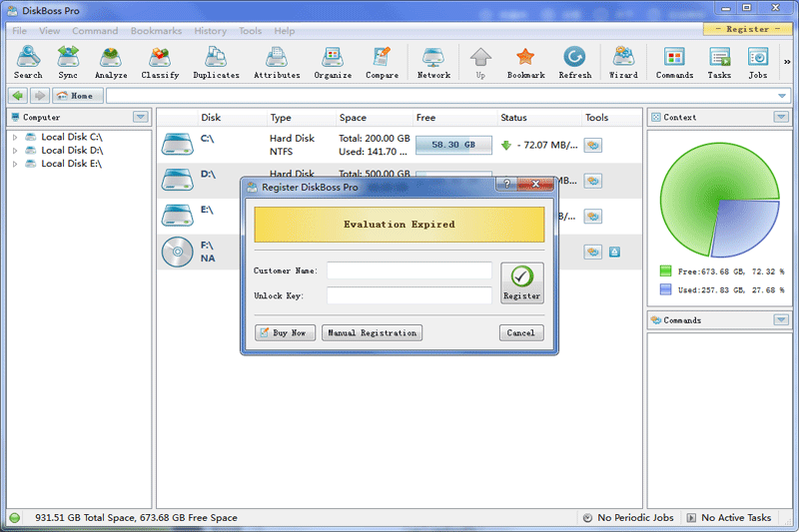Open the Bookmarks menu
The image size is (799, 532).
(156, 31)
